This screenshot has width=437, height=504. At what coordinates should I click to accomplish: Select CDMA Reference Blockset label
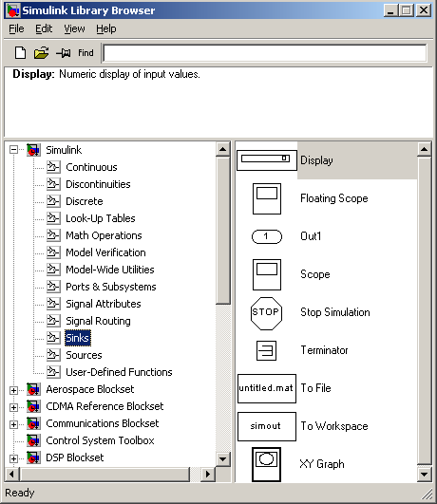click(x=104, y=406)
